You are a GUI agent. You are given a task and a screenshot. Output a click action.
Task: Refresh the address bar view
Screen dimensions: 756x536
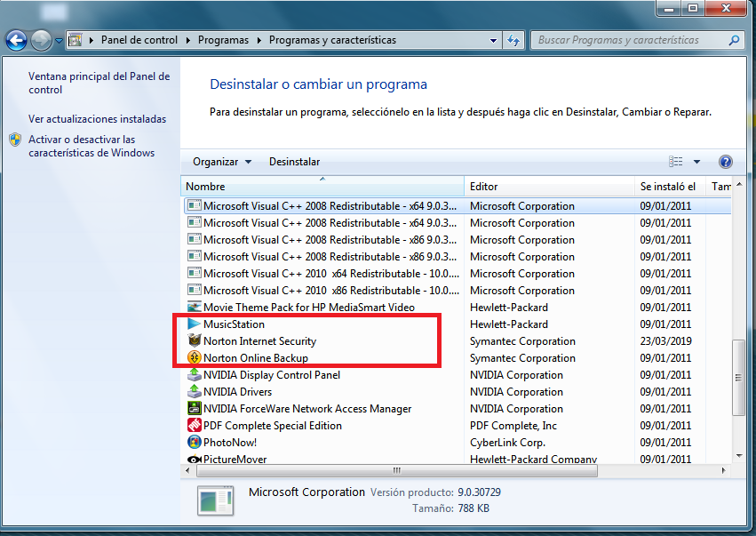click(x=513, y=41)
